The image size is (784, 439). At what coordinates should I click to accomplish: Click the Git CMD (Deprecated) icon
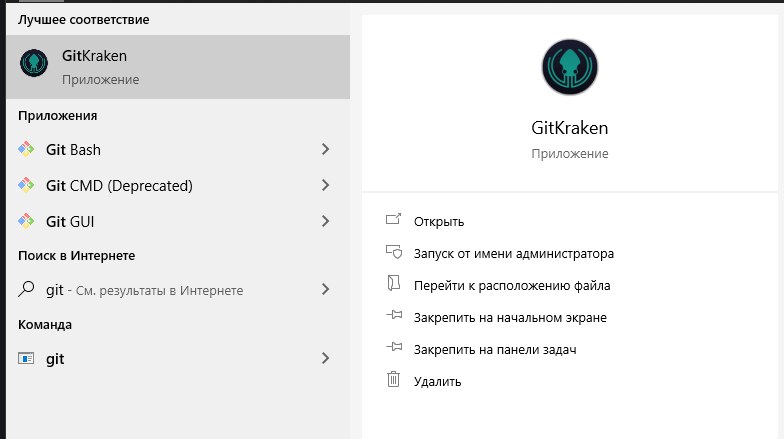pos(26,186)
